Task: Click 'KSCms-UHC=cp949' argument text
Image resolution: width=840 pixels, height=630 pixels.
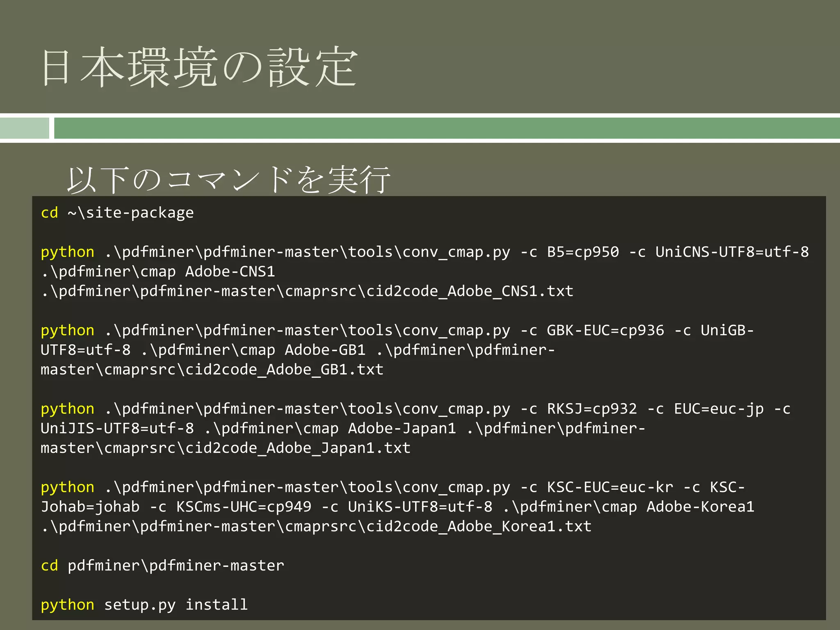Action: [244, 507]
